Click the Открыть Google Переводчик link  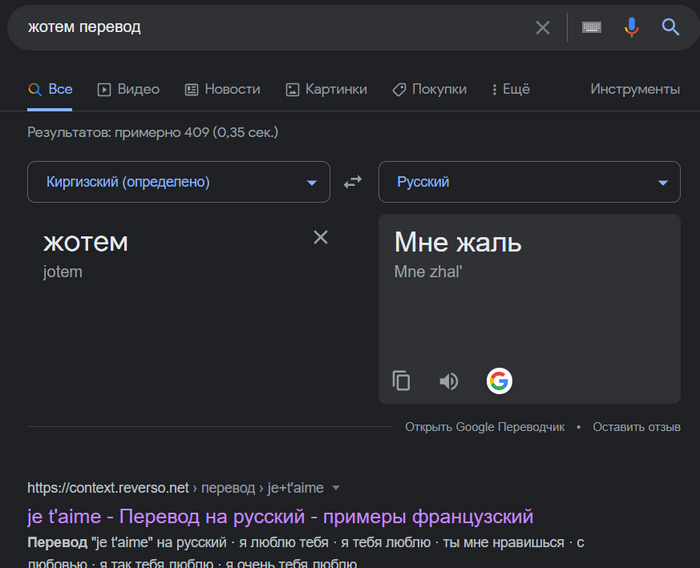pos(484,427)
